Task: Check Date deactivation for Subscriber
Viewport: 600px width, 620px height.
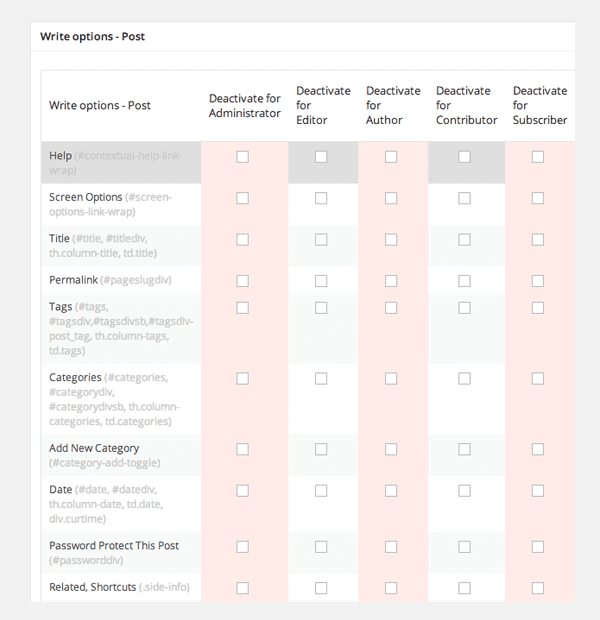Action: (538, 491)
